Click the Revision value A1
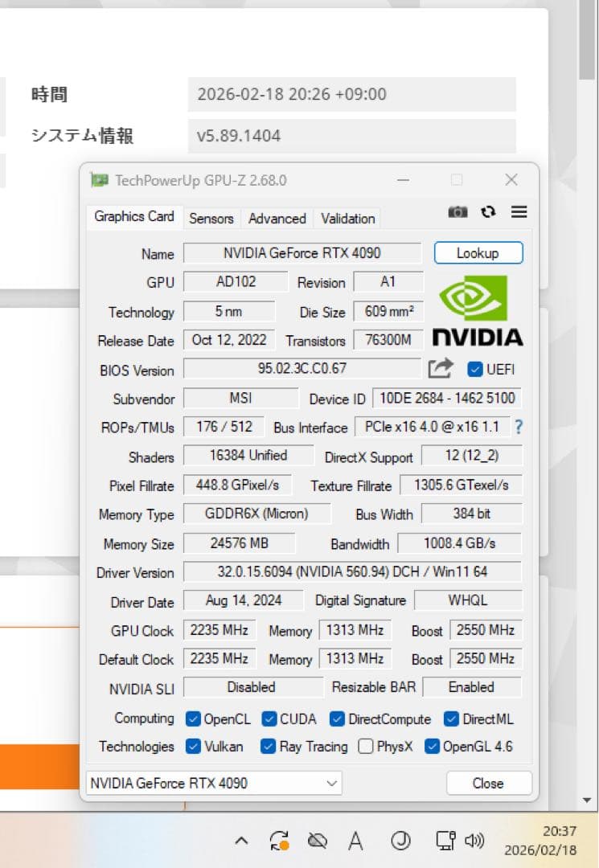The height and width of the screenshot is (868, 599). [388, 282]
